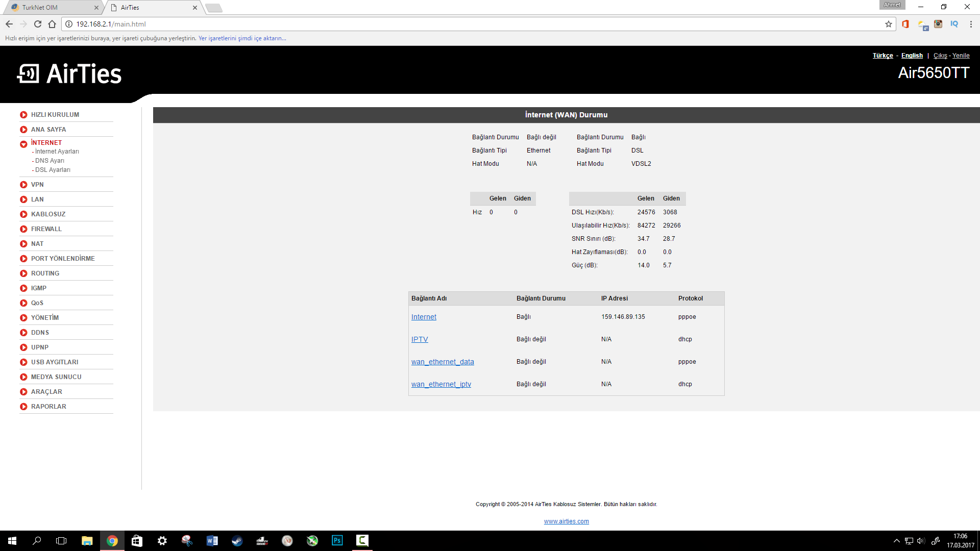980x551 pixels.
Task: Click the arrow icon beside ARAÇLAR
Action: click(x=23, y=392)
